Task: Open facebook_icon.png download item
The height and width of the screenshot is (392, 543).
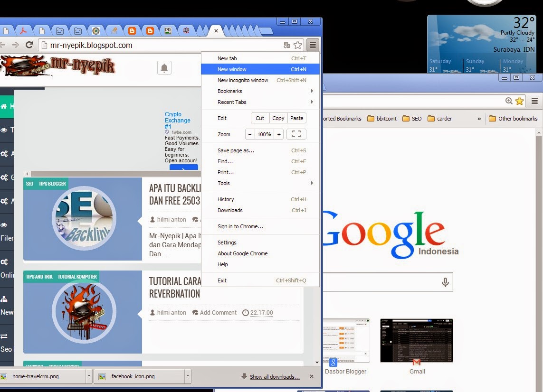Action: pyautogui.click(x=140, y=376)
